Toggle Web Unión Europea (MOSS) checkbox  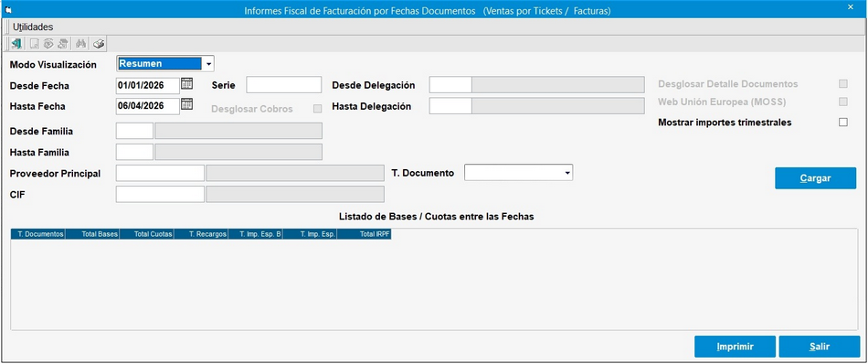coord(843,102)
